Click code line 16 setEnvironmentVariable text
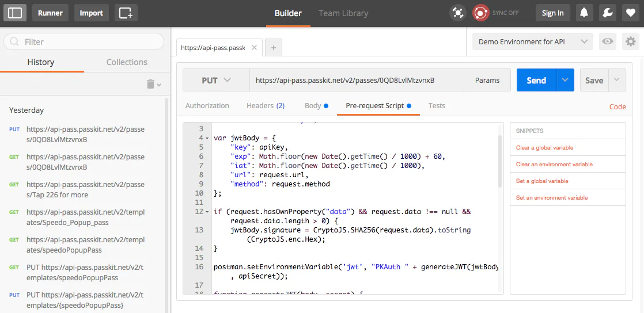Viewport: 644px width, 313px height. [x=355, y=267]
